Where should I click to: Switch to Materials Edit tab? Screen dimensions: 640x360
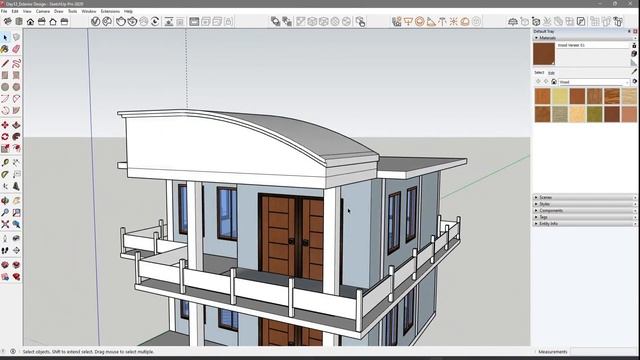click(551, 73)
